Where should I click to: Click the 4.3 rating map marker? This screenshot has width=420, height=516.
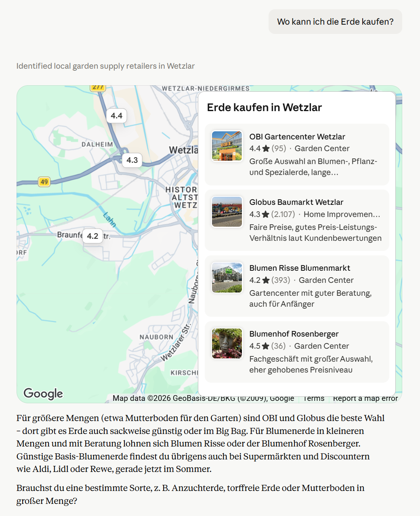coord(132,160)
